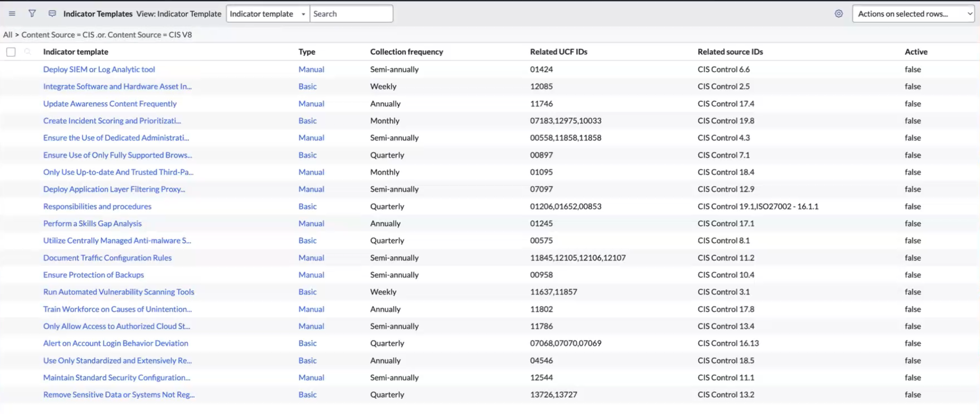Select UCF IDs 11845,12105,12106,12107 cell

pyautogui.click(x=577, y=258)
